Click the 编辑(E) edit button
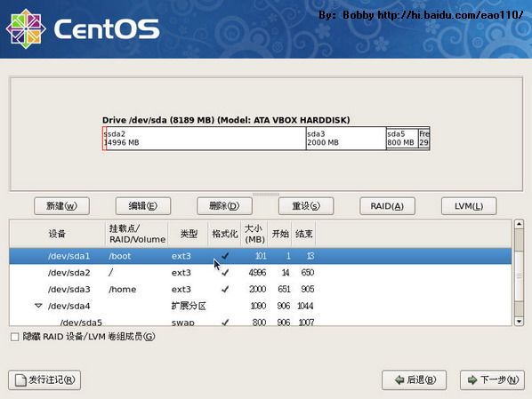 (x=143, y=206)
